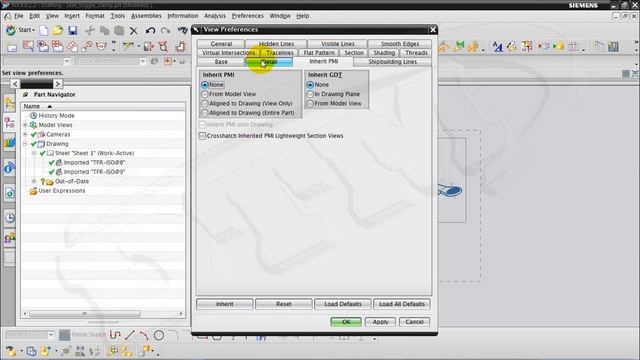Click the Start application logo icon

pyautogui.click(x=11, y=30)
